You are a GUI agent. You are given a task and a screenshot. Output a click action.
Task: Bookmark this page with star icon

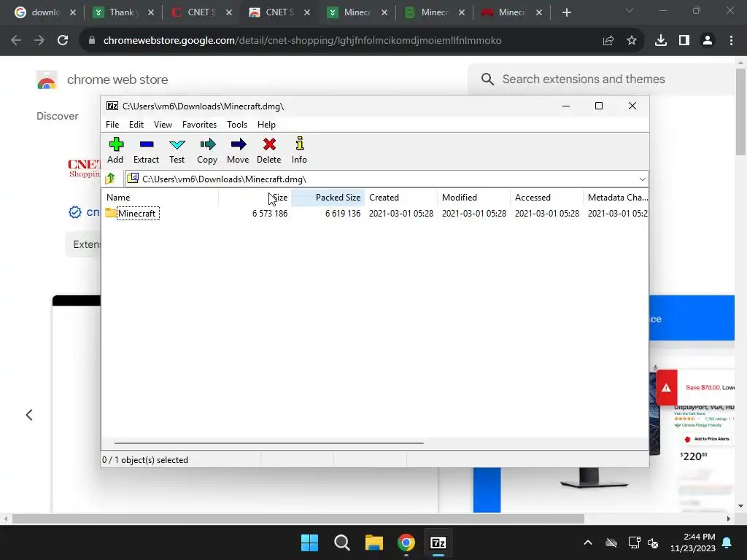[632, 41]
